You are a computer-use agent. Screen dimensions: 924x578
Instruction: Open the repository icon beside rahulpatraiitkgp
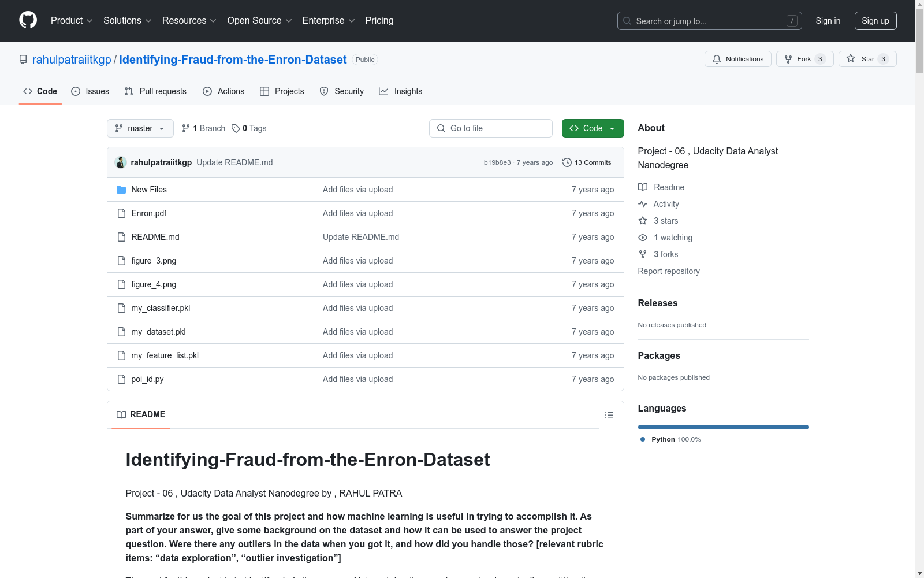23,60
